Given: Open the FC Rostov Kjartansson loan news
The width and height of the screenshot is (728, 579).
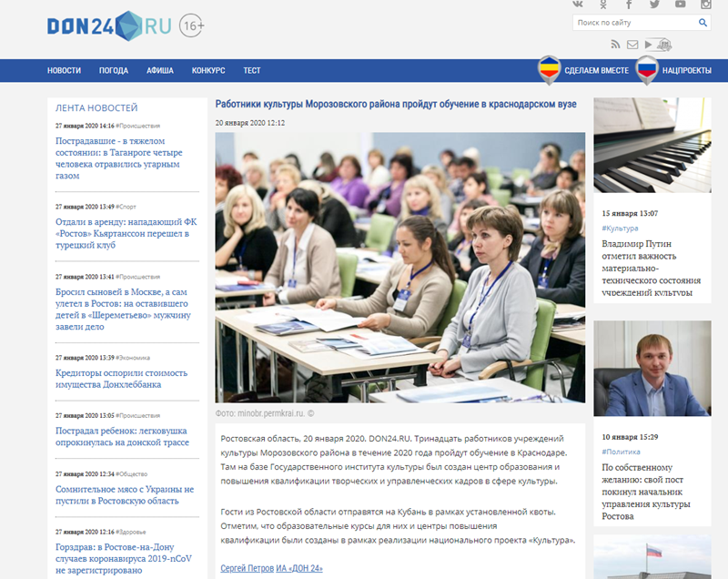Looking at the screenshot, I should (126, 234).
